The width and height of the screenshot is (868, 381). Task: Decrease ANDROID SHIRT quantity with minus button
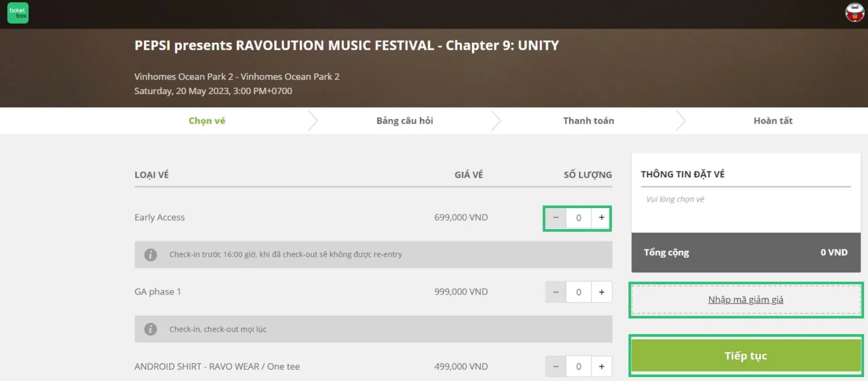[556, 366]
